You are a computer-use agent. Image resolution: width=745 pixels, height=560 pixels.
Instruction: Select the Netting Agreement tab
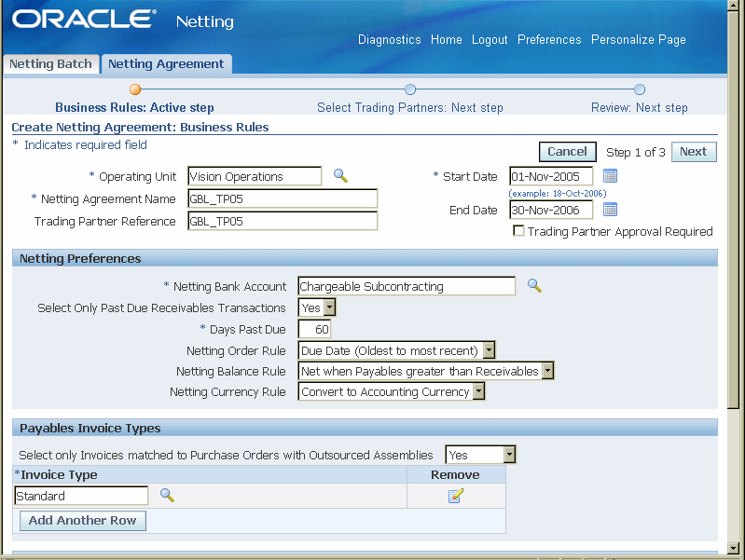pos(166,64)
